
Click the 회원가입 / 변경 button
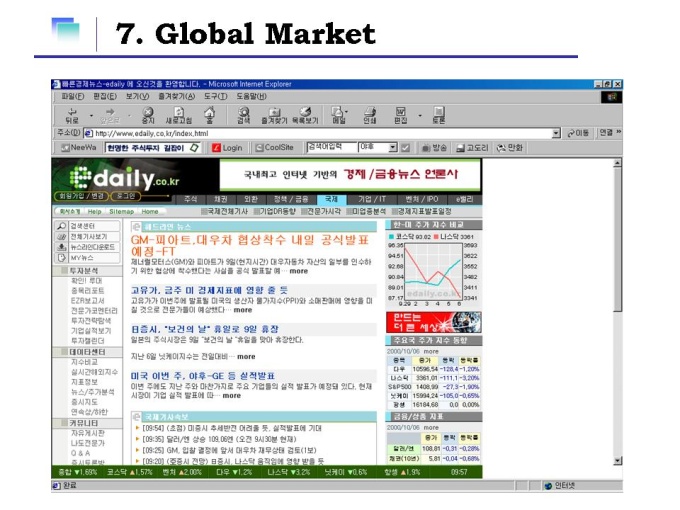tap(82, 196)
